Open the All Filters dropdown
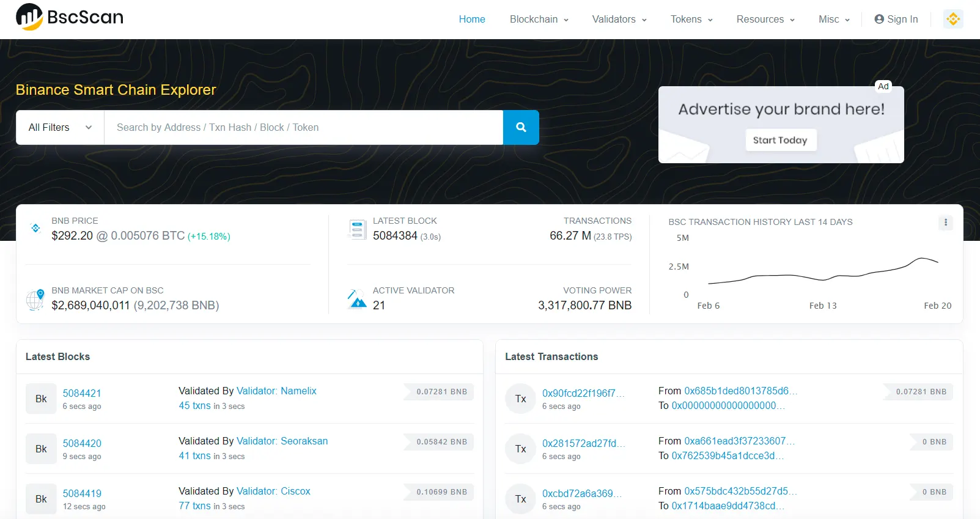 (60, 127)
